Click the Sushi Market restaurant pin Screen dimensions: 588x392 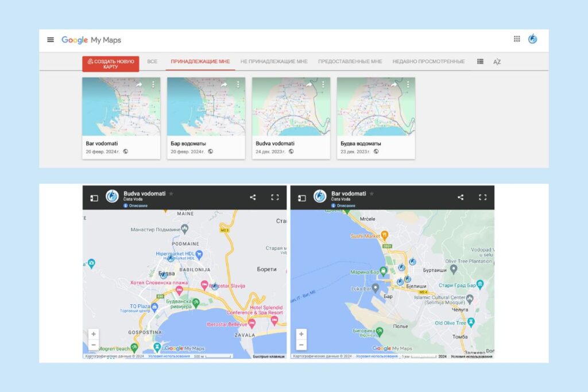pyautogui.click(x=384, y=235)
